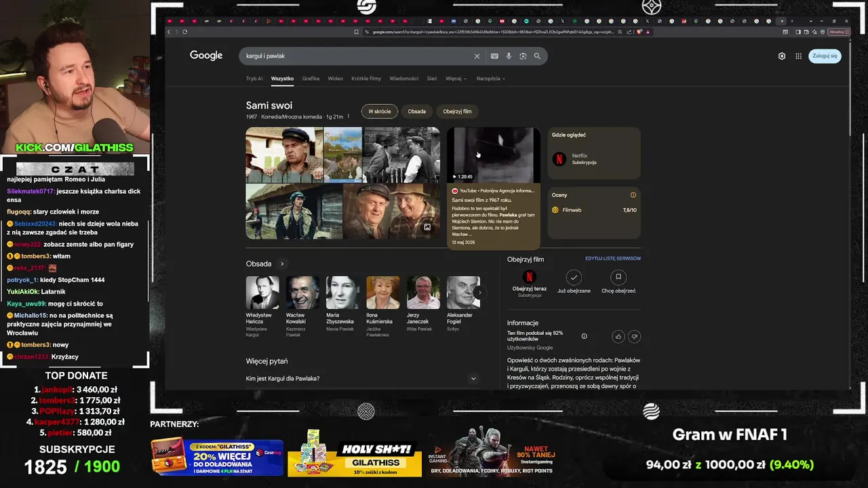Open the Google apps grid

point(798,56)
